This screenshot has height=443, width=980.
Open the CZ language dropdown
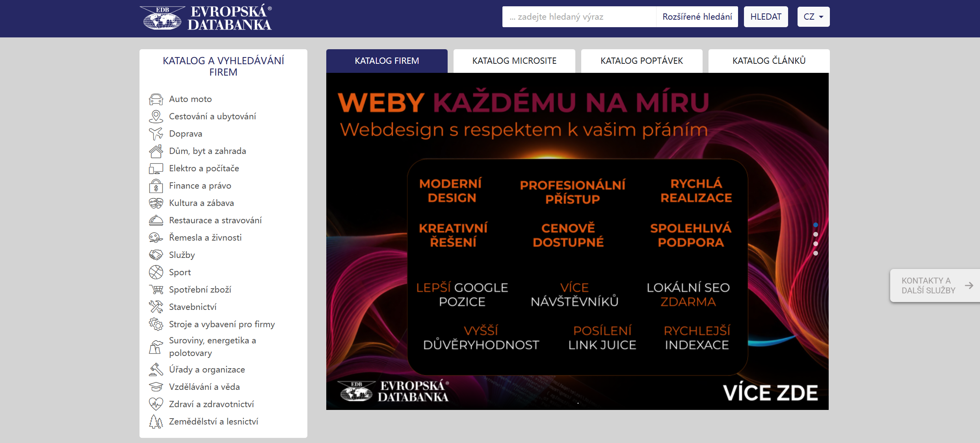pos(813,17)
